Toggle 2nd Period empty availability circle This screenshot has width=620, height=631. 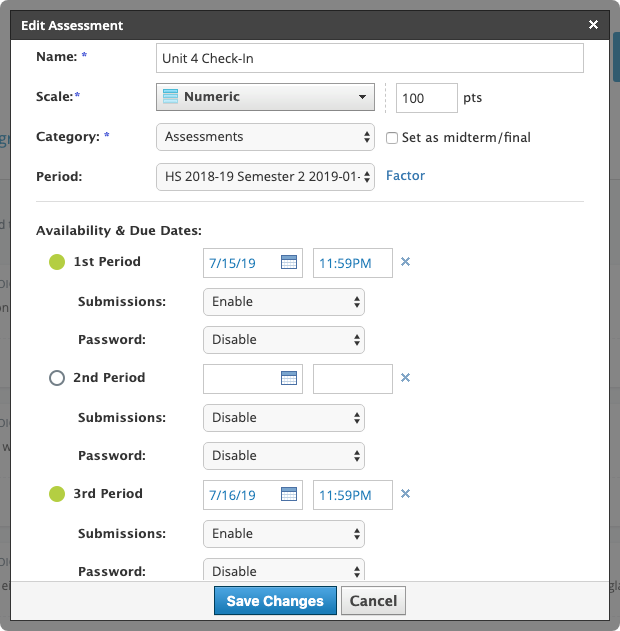57,378
